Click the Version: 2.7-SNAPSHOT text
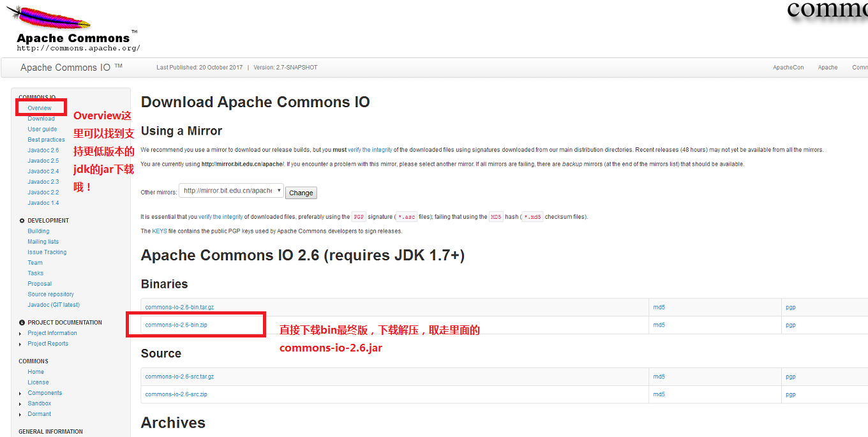The height and width of the screenshot is (437, 868). click(285, 68)
